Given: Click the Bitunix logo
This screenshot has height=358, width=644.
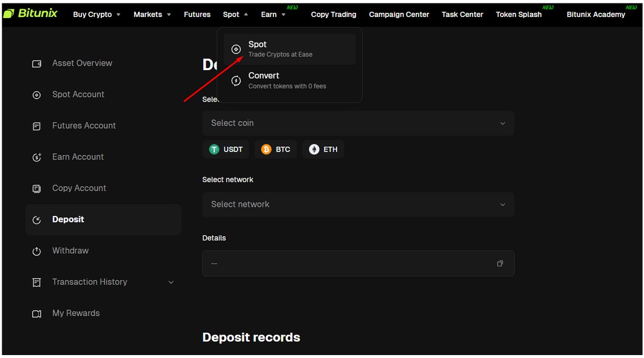Looking at the screenshot, I should tap(30, 13).
